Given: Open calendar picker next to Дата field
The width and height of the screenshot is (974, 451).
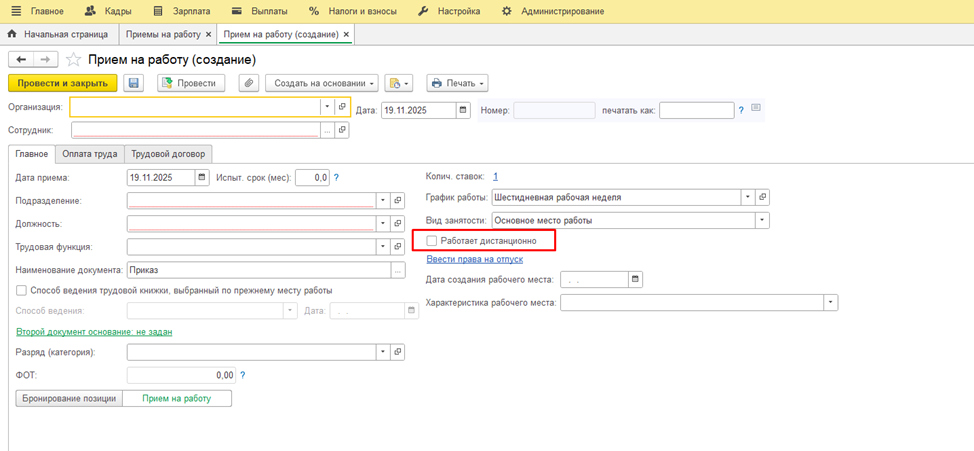Looking at the screenshot, I should (463, 110).
